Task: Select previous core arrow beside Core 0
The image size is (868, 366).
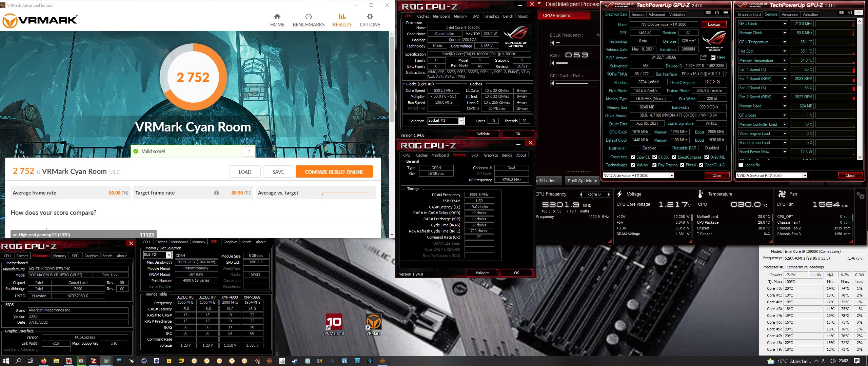Action: click(x=581, y=195)
